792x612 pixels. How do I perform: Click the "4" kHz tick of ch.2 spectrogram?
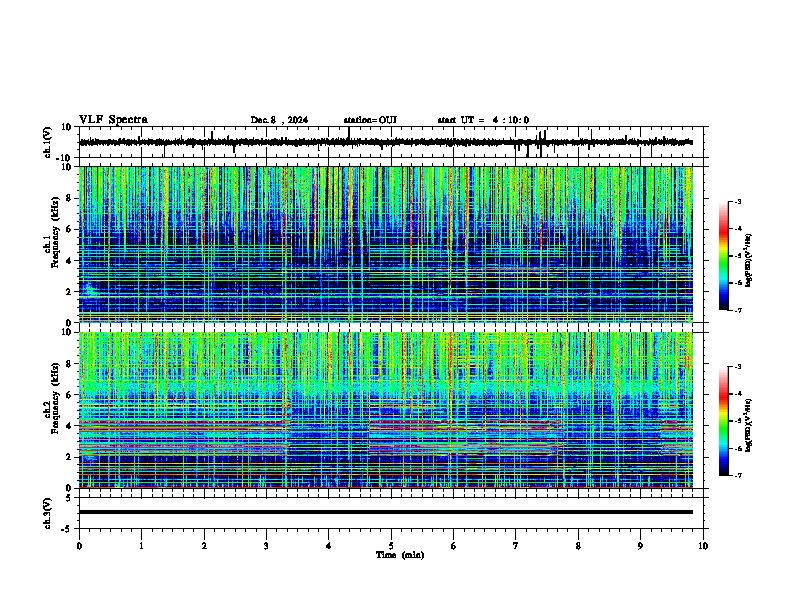coord(70,426)
